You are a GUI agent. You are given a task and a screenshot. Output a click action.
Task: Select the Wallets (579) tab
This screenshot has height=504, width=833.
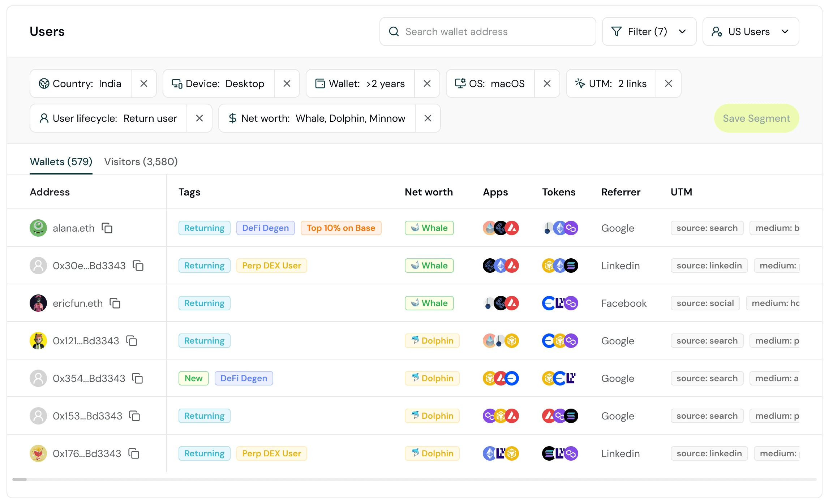tap(61, 161)
